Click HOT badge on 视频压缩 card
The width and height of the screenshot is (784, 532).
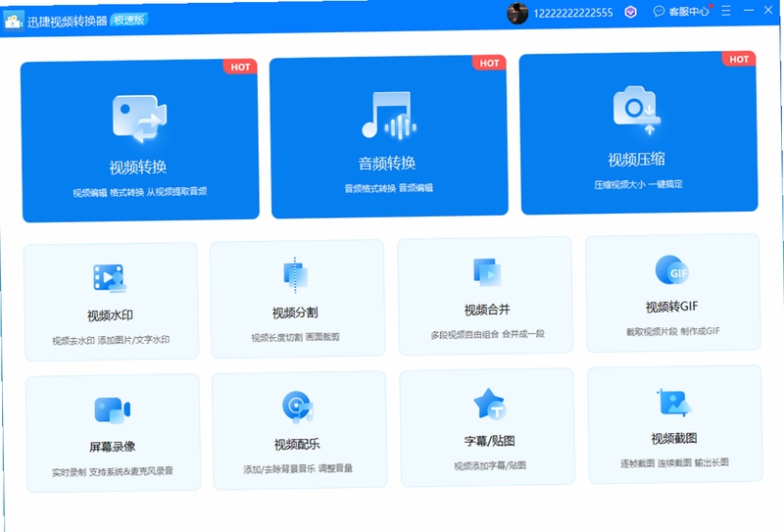739,59
